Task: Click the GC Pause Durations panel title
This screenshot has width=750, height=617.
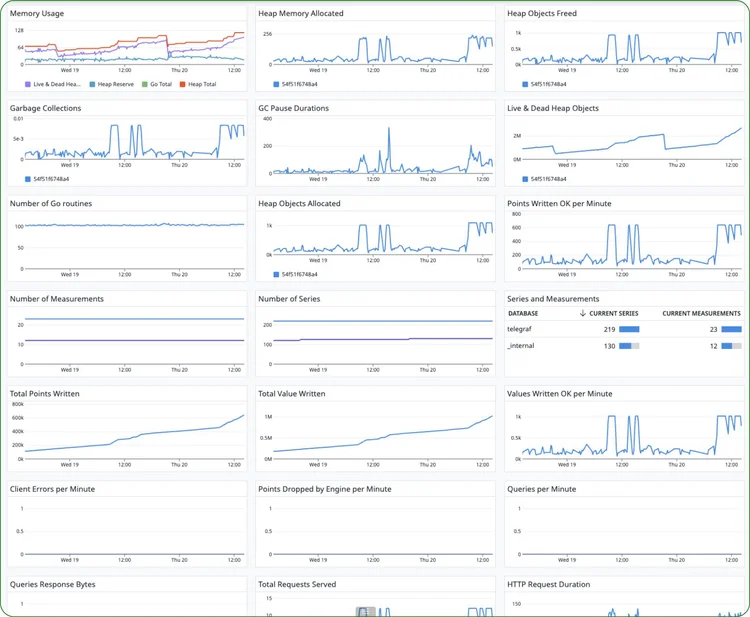Action: coord(294,108)
